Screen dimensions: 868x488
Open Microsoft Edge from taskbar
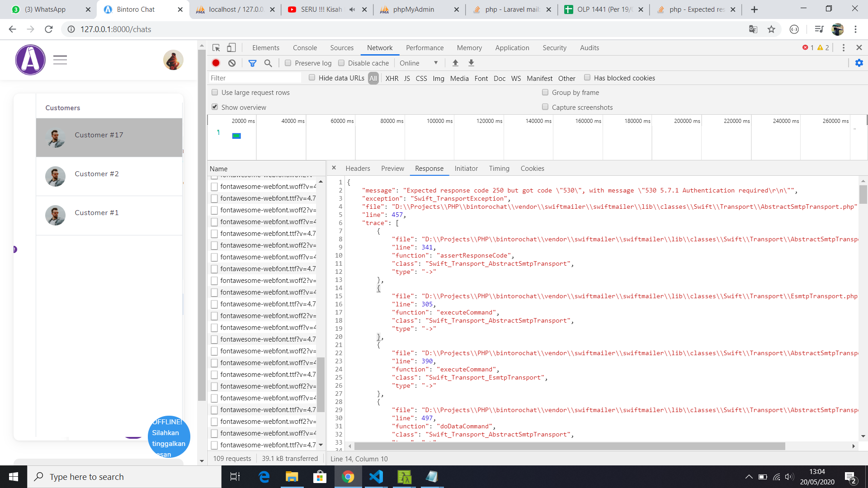point(264,477)
